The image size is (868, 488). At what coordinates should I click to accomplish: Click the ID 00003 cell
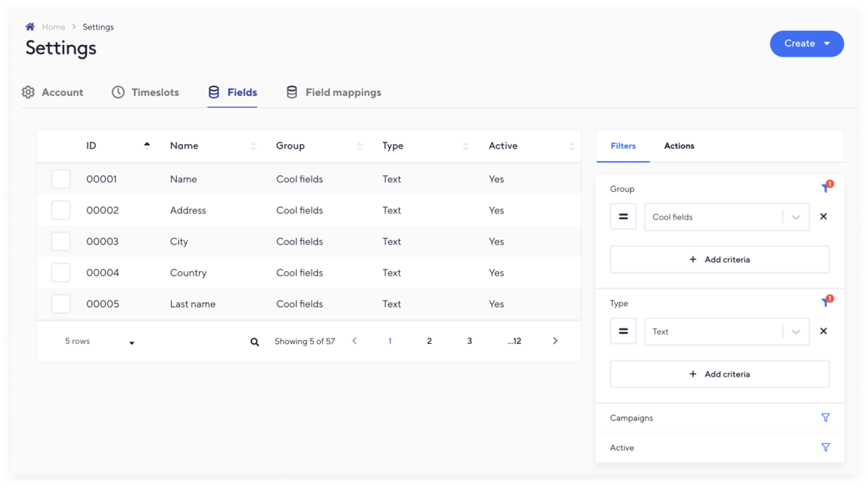(102, 241)
